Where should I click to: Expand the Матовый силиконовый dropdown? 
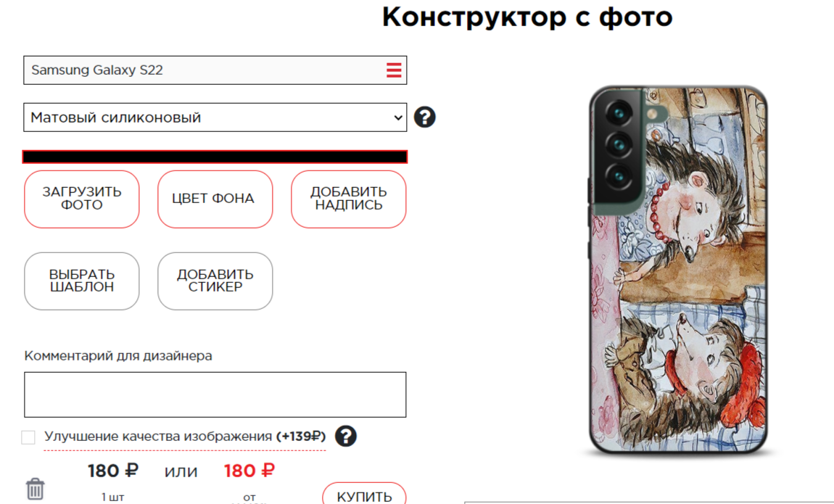click(215, 117)
